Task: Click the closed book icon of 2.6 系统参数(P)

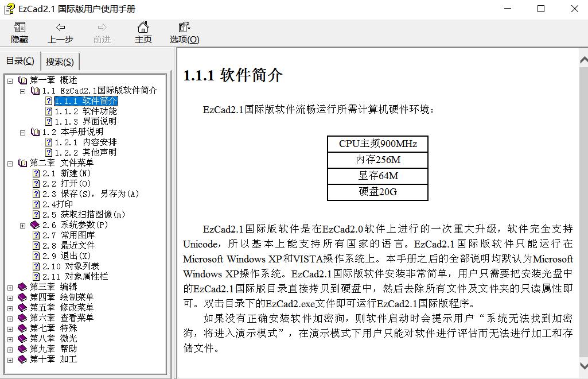Action: 35,225
